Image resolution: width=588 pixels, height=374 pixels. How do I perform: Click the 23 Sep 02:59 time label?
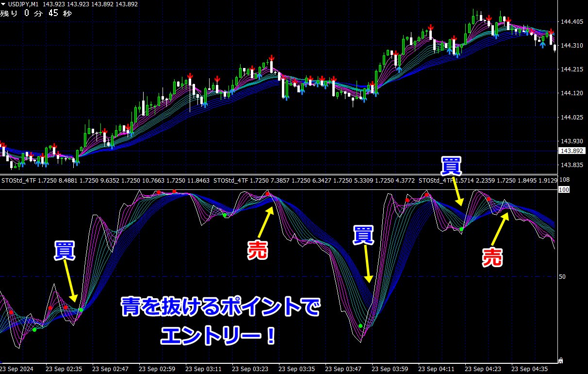[157, 369]
